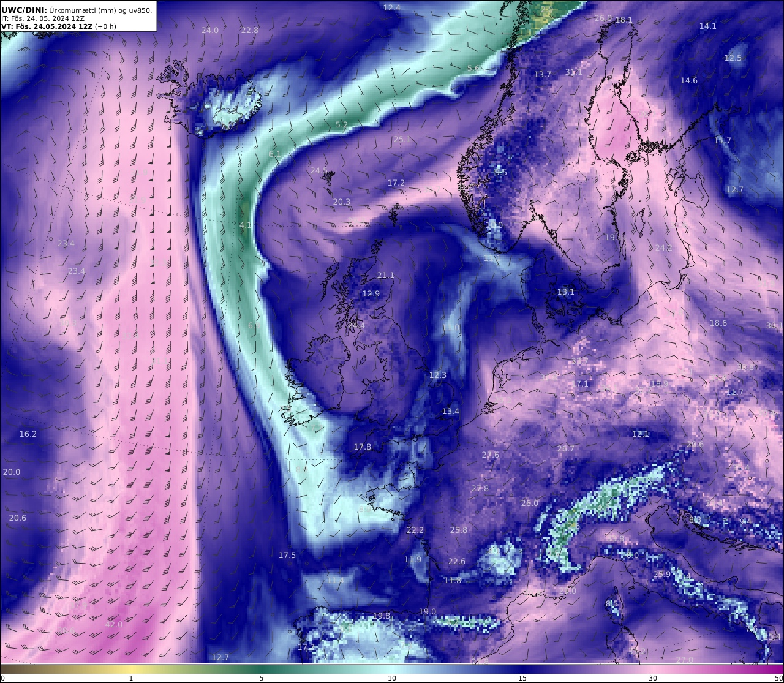Click the colorbar tick label 0
784x683 pixels.
click(2, 678)
